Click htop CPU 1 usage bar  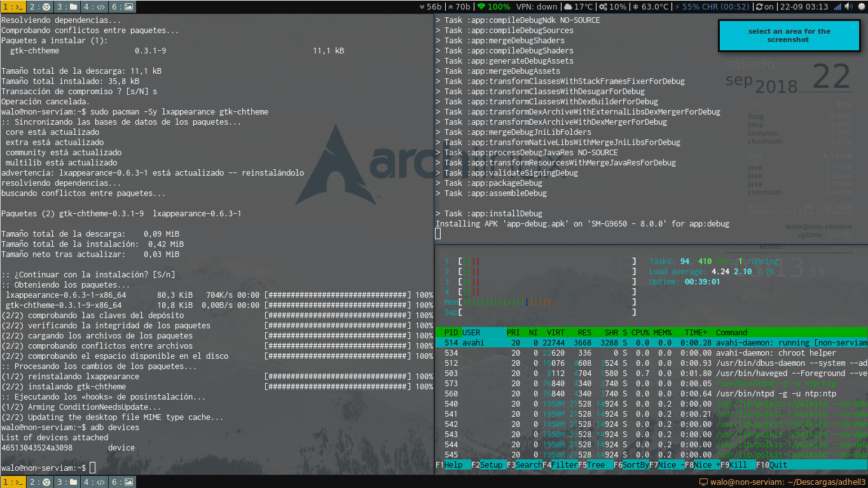[540, 261]
